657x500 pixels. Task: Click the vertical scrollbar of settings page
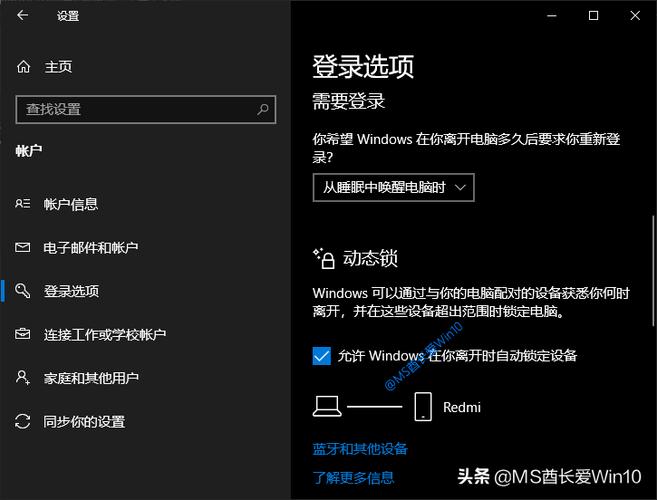pos(653,270)
